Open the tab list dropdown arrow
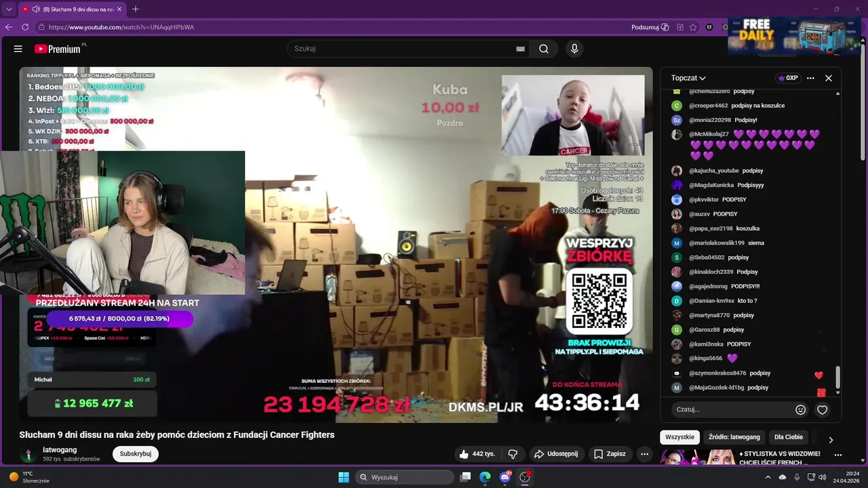The height and width of the screenshot is (488, 868). pyautogui.click(x=9, y=9)
